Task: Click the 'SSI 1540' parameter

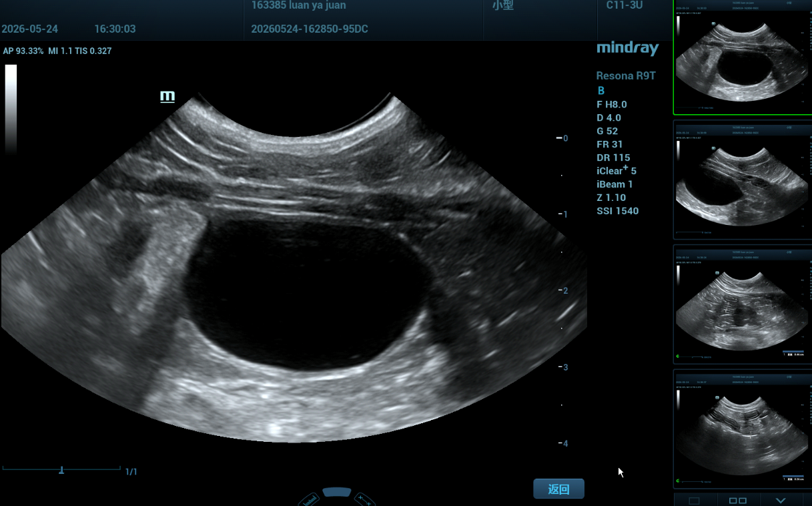Action: point(618,211)
